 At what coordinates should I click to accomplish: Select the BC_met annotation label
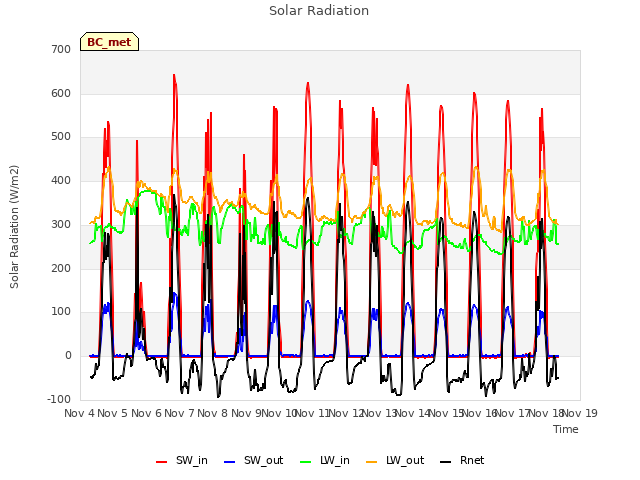pyautogui.click(x=109, y=42)
